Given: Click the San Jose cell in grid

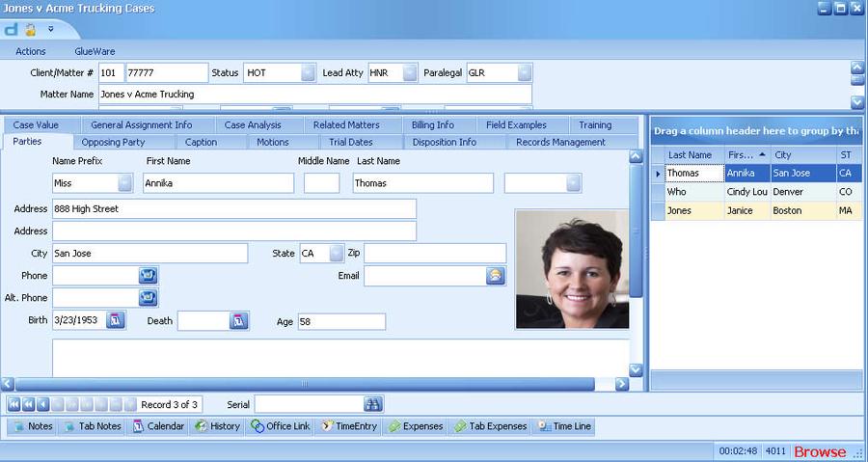Looking at the screenshot, I should click(x=803, y=174).
